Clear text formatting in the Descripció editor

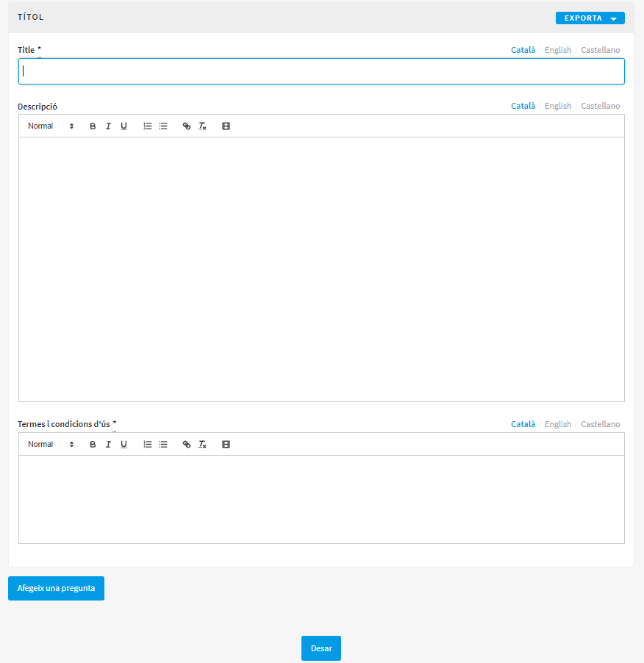click(x=202, y=126)
